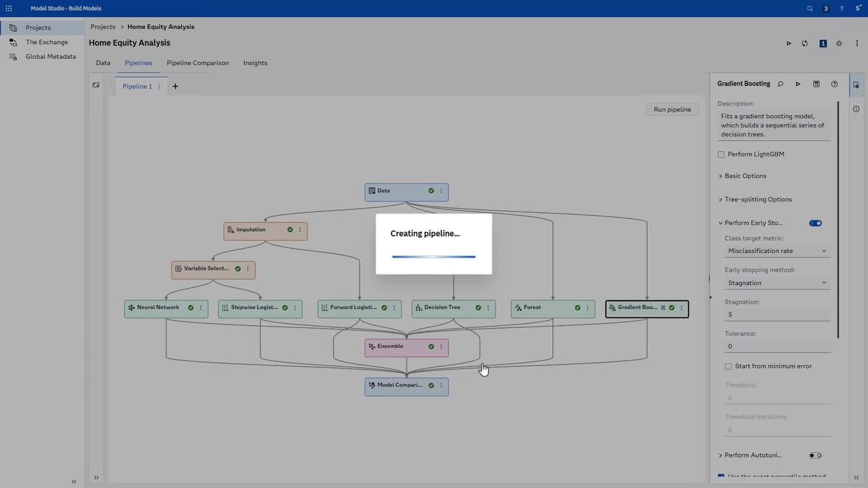Add a new pipeline with plus icon
The image size is (868, 488).
click(175, 87)
